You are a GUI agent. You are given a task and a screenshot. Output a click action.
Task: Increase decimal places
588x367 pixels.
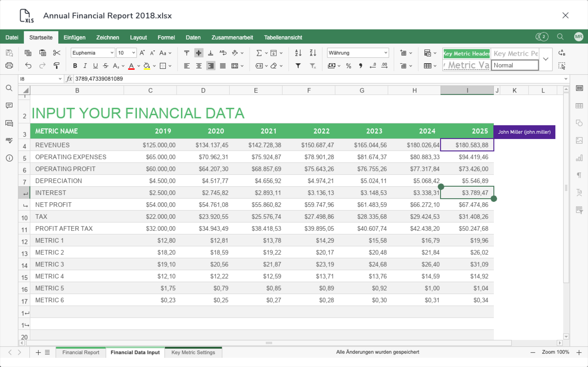pos(384,66)
